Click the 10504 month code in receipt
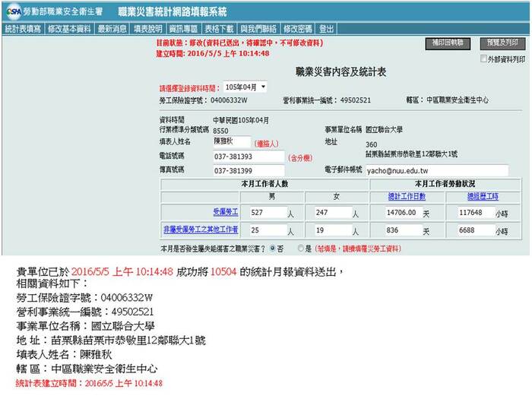532x399 pixels. tap(223, 272)
